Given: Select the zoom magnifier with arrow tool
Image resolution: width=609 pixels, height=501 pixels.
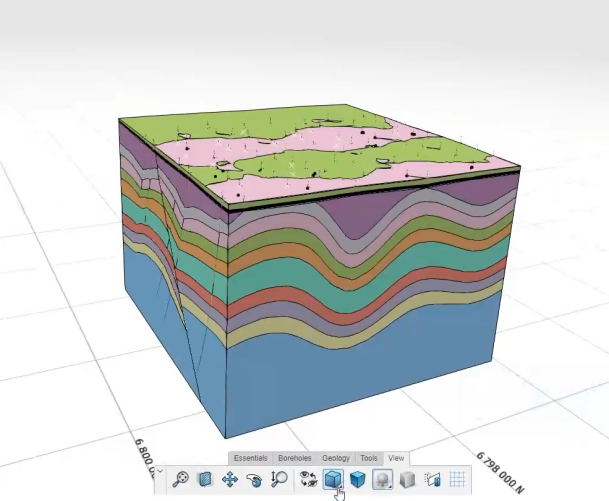Looking at the screenshot, I should (x=279, y=480).
